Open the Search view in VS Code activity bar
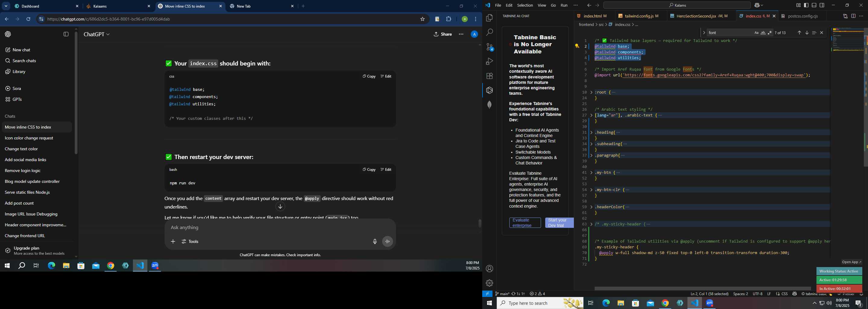 [489, 32]
